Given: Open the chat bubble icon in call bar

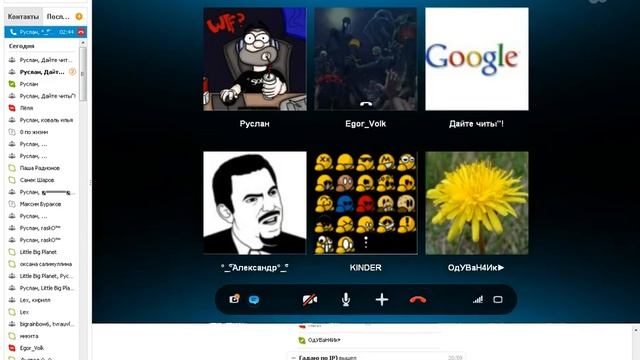Looking at the screenshot, I should click(x=254, y=300).
